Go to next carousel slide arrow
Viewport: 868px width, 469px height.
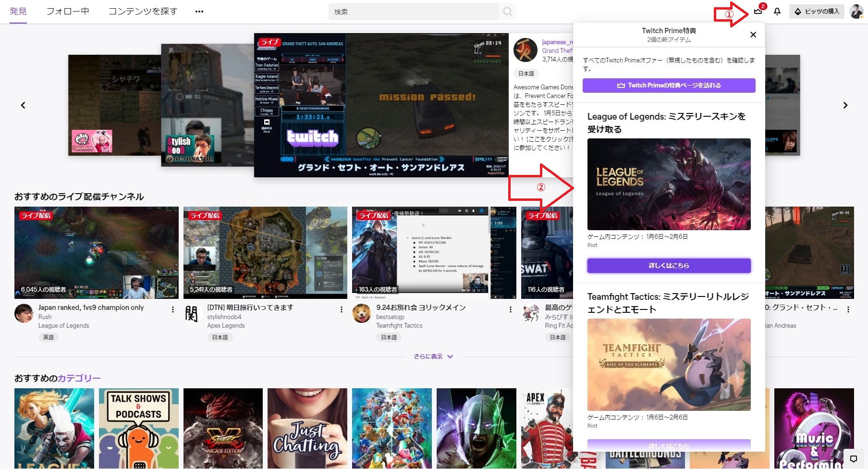click(845, 105)
